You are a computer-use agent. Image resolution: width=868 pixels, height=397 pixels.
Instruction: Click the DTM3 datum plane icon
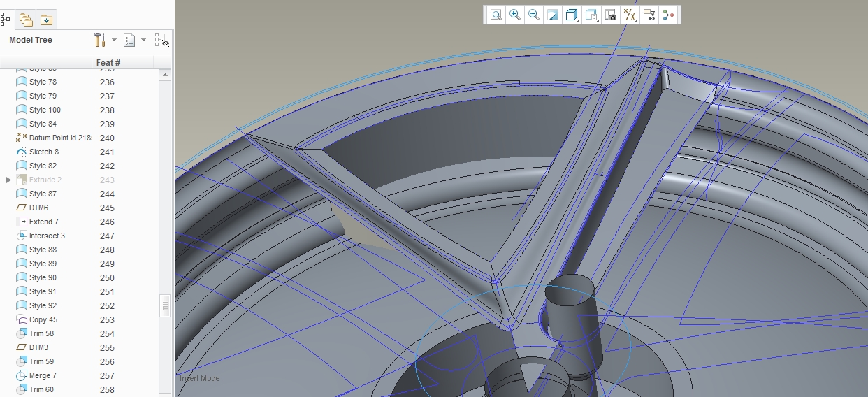(22, 347)
